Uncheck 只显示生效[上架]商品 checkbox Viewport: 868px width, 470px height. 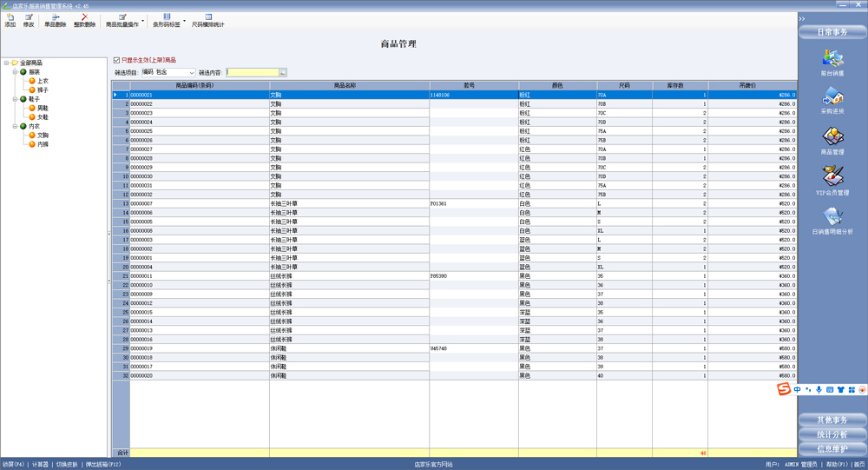click(x=116, y=60)
